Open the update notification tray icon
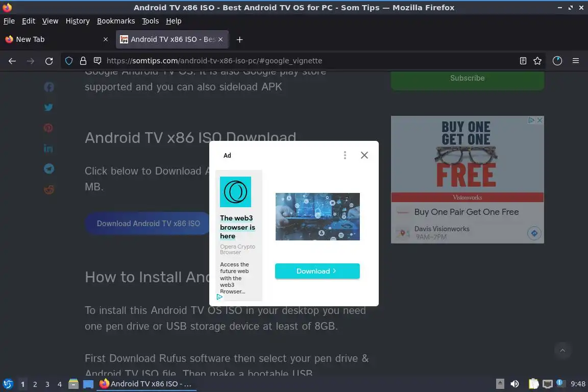This screenshot has width=588, height=392. pyautogui.click(x=559, y=383)
